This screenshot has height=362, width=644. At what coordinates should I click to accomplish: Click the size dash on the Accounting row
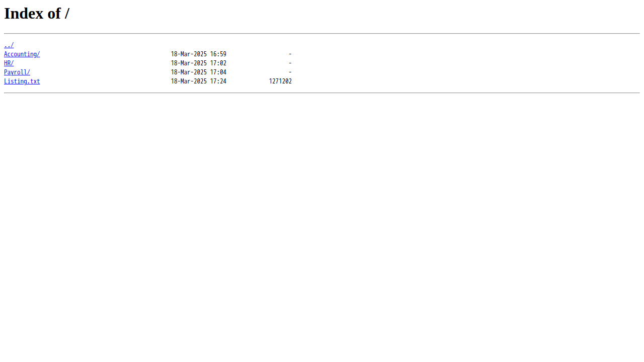pyautogui.click(x=290, y=54)
